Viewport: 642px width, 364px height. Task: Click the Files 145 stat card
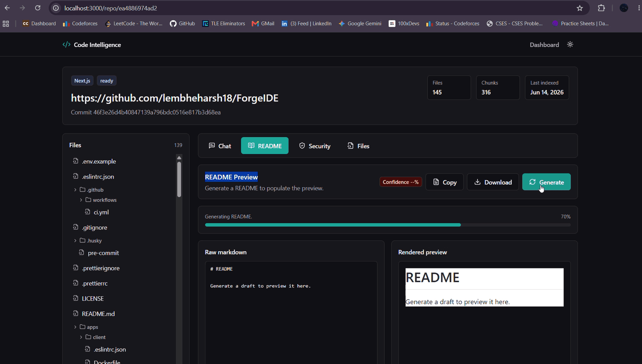pyautogui.click(x=449, y=87)
